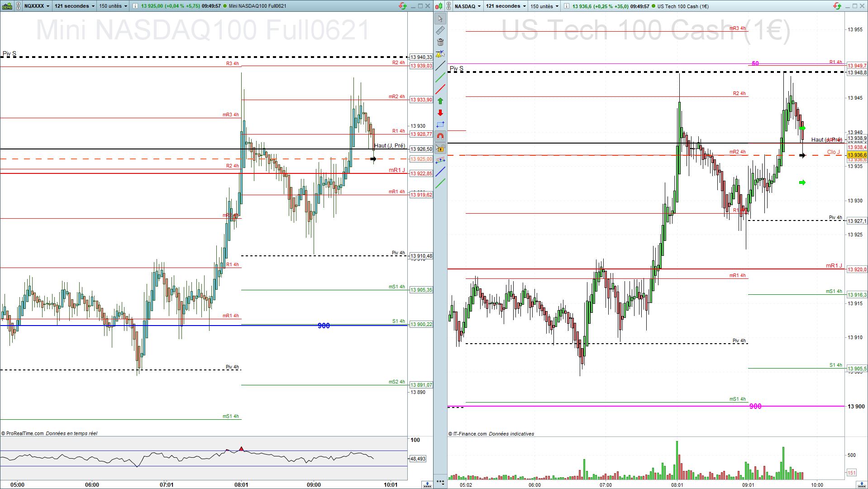The width and height of the screenshot is (868, 489).
Task: Select the black line drawing tool
Action: point(440,66)
